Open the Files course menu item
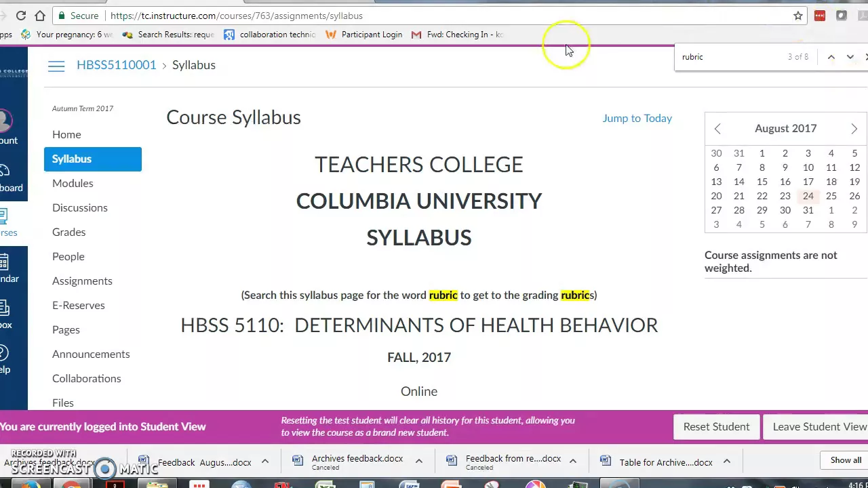Screen dimensions: 868x488 (63, 403)
